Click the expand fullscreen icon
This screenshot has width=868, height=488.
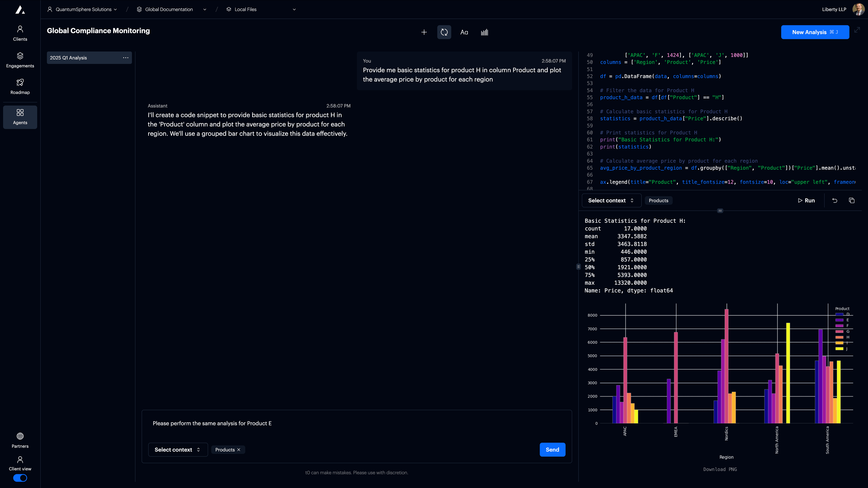tap(857, 30)
